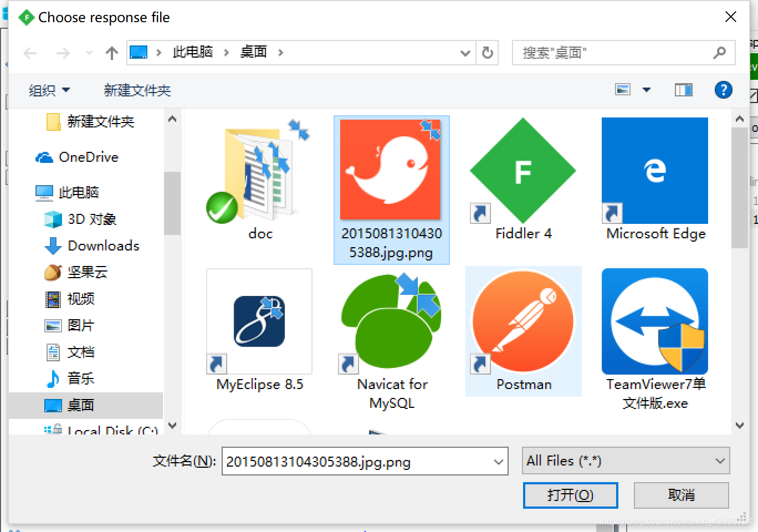Click the navigation pane scroll down arrow
This screenshot has width=758, height=532.
(172, 426)
